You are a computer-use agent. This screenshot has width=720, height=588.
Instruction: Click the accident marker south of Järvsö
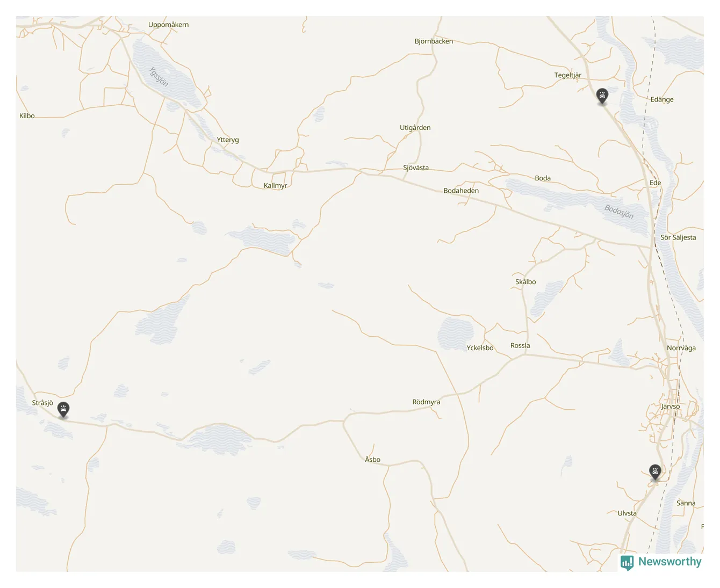pyautogui.click(x=655, y=472)
